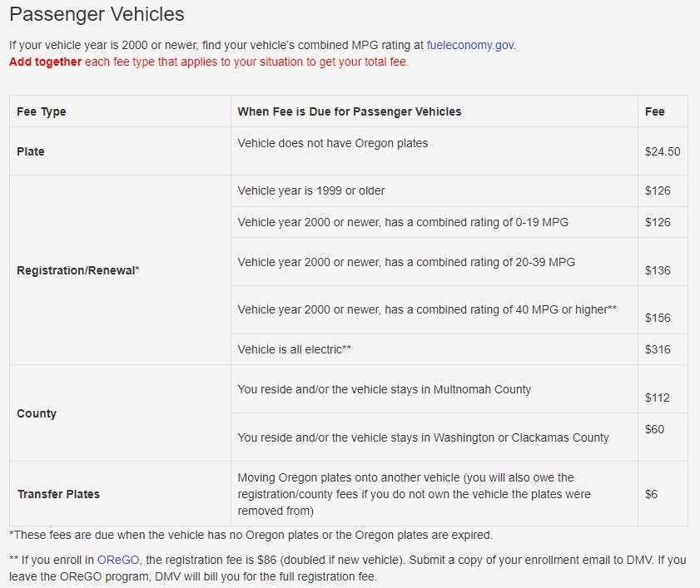Click the Transfer Plates row label

(58, 494)
